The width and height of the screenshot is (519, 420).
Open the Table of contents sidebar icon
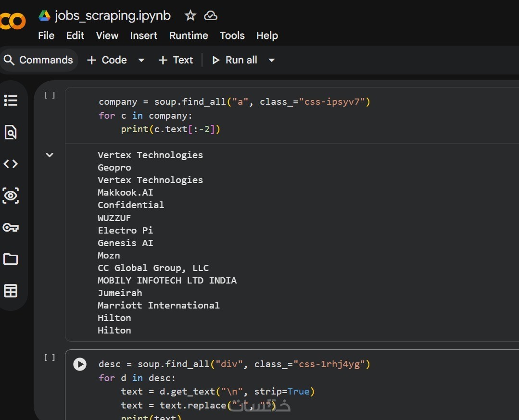(x=11, y=100)
